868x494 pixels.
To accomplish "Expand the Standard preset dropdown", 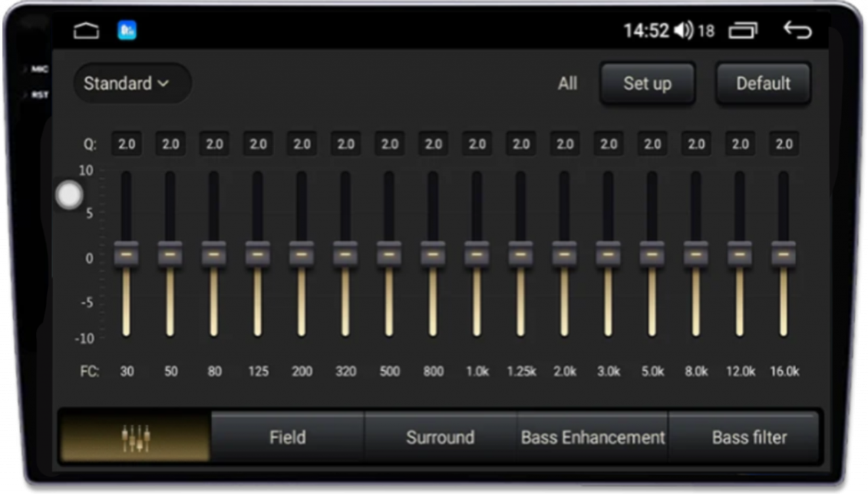I will (132, 83).
